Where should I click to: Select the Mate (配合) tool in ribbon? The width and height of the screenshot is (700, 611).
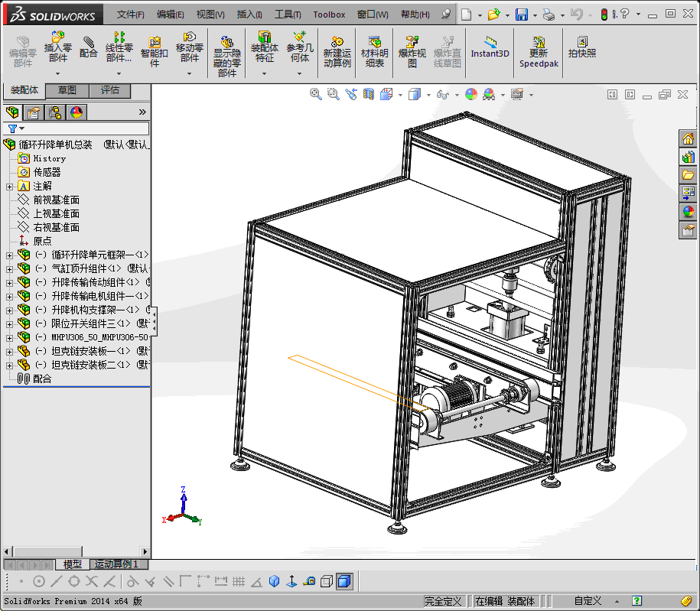pos(89,47)
